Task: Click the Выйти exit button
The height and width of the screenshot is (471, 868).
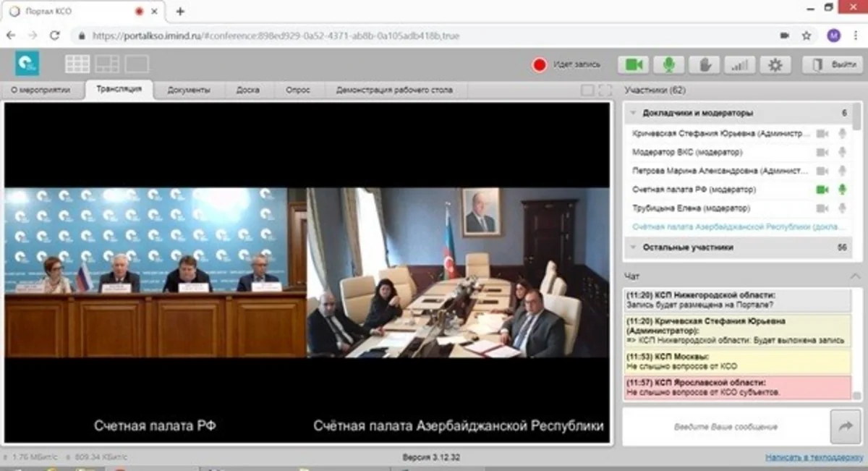Action: (832, 64)
